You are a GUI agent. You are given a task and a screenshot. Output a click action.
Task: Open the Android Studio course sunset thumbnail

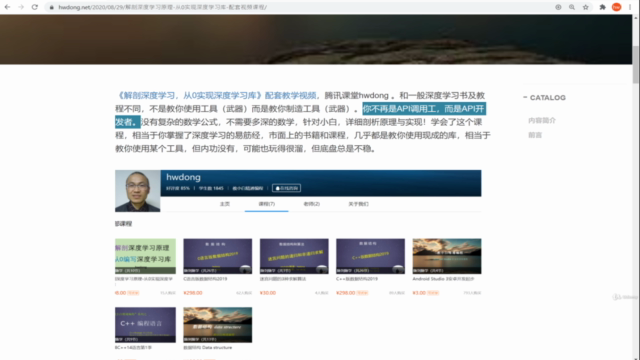click(447, 256)
